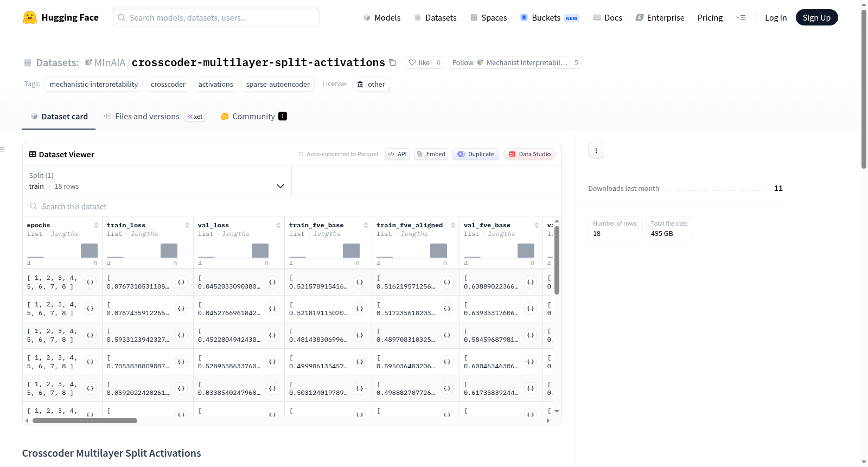Expand train_fve_base cell 0.521578915416
This screenshot has height=467, width=868.
point(360,282)
